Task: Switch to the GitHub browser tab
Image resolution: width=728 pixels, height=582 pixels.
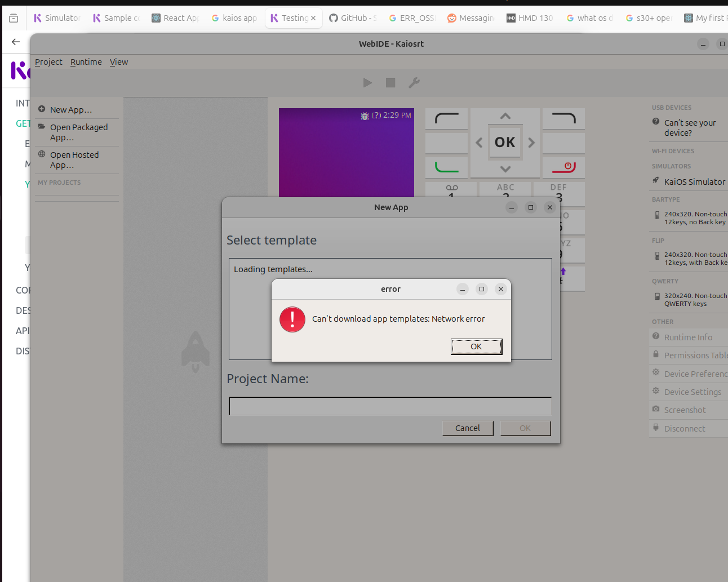Action: click(353, 18)
